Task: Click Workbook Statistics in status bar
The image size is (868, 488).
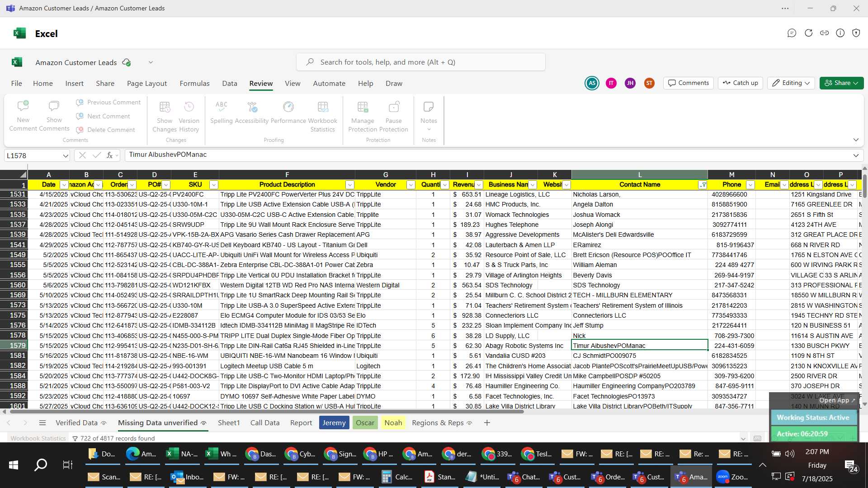Action: pos(38,438)
